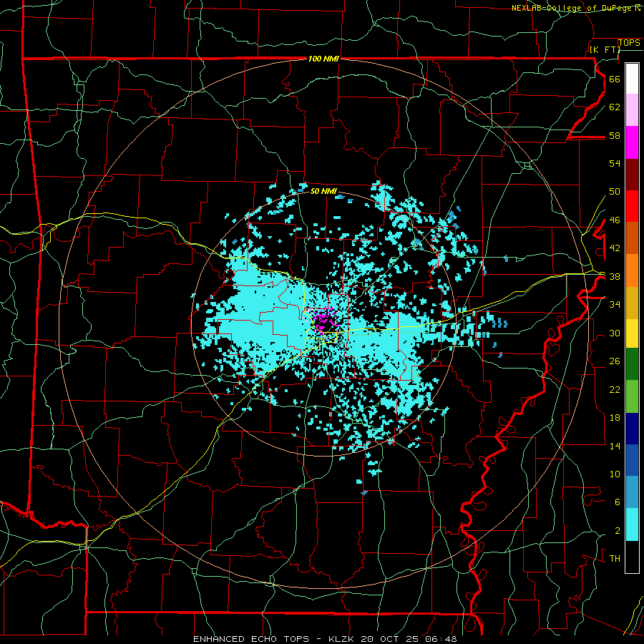
Task: Click the legend value 66
Action: coord(615,79)
